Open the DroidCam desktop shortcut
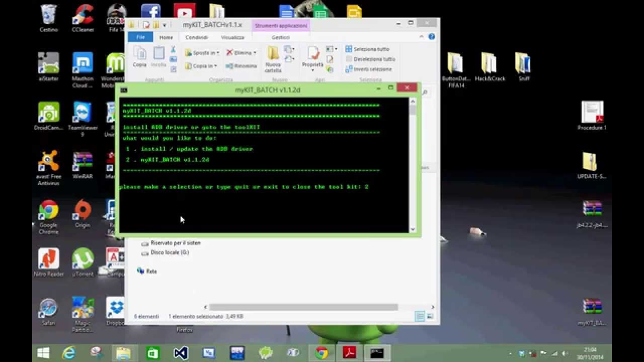Viewport: 644px width, 362px height. tap(49, 116)
